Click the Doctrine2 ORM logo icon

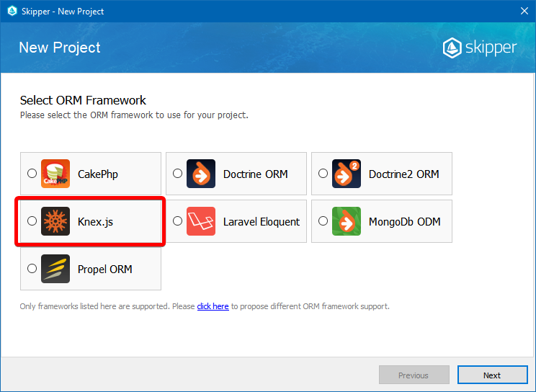click(x=347, y=174)
